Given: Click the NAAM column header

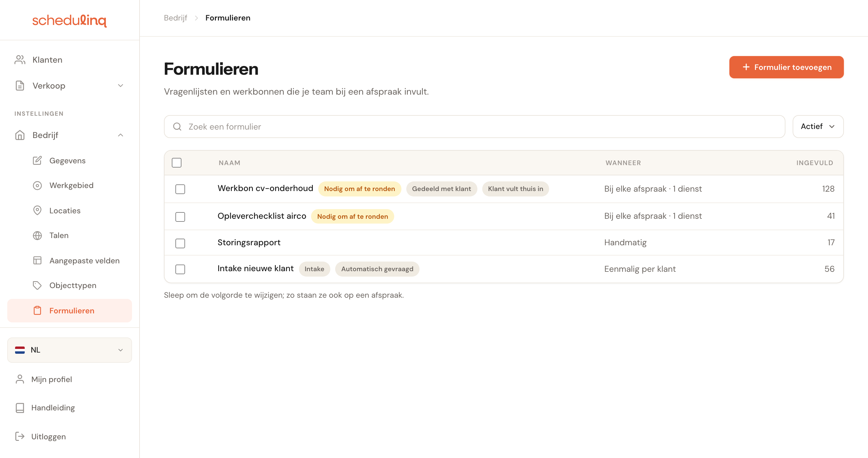Looking at the screenshot, I should [x=229, y=163].
